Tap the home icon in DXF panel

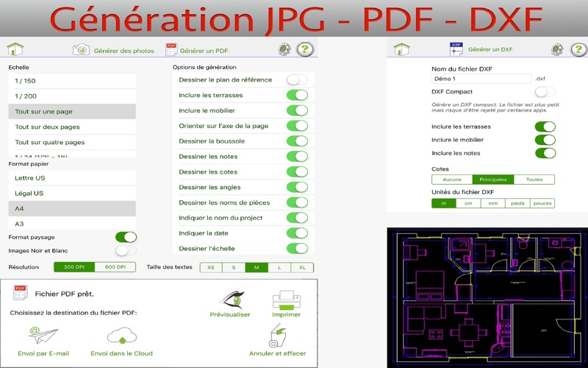click(x=401, y=49)
